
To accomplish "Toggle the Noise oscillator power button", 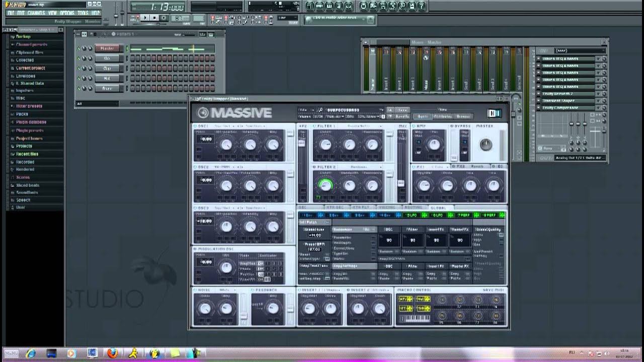I will coord(195,290).
